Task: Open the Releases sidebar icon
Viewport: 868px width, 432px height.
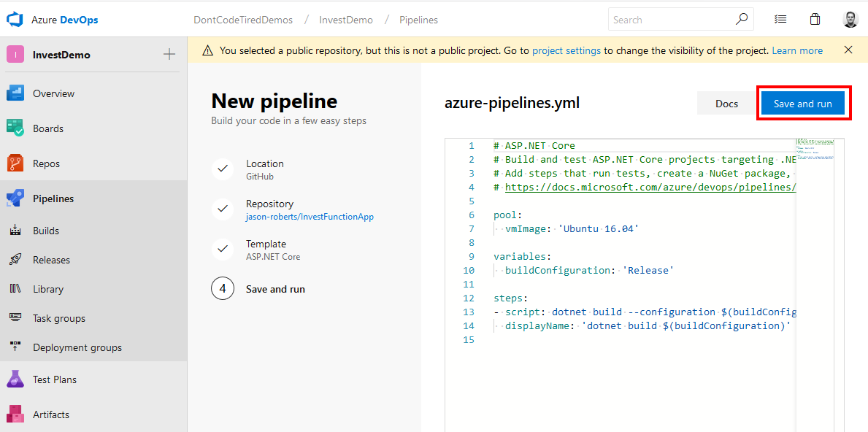Action: [50, 259]
